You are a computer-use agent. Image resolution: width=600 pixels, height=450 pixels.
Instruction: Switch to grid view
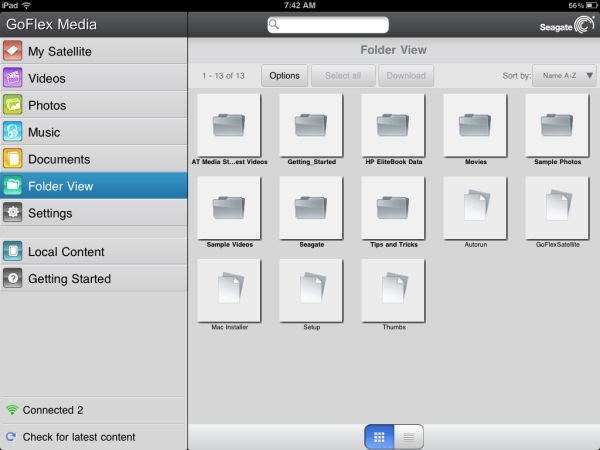(x=379, y=437)
